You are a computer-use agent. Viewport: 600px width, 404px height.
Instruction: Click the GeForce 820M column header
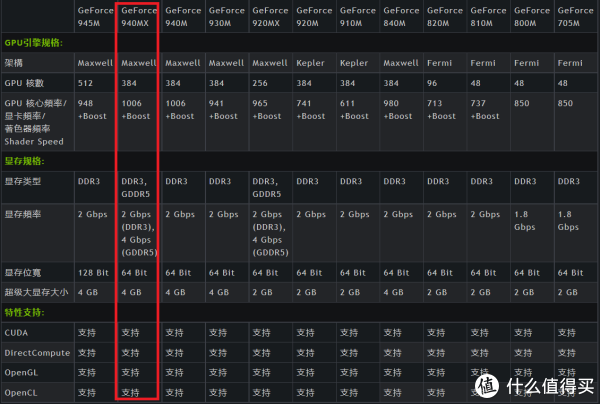[x=445, y=16]
